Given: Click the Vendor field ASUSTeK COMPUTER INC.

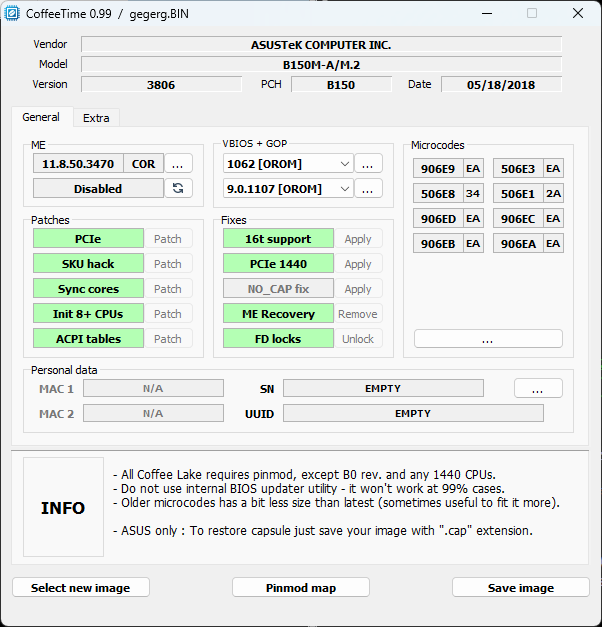Looking at the screenshot, I should pyautogui.click(x=321, y=44).
